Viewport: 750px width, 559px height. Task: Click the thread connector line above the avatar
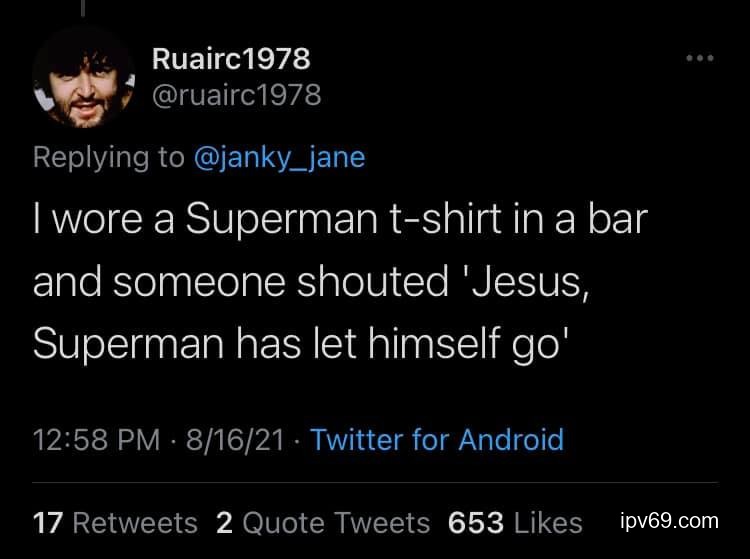(83, 8)
